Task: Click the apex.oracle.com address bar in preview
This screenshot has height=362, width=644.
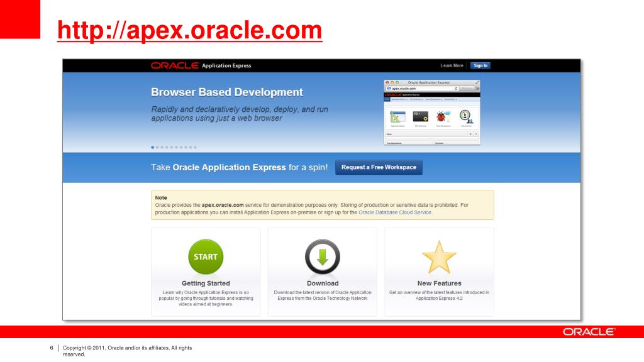Action: [423, 89]
